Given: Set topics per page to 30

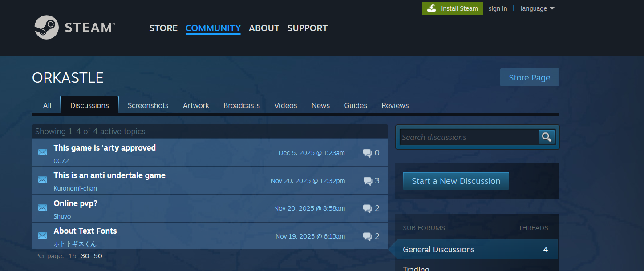Looking at the screenshot, I should [85, 256].
